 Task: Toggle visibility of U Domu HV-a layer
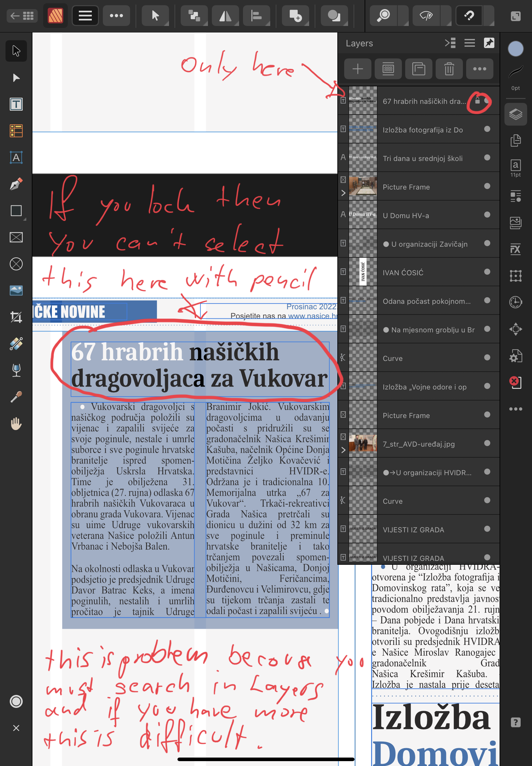coord(487,215)
